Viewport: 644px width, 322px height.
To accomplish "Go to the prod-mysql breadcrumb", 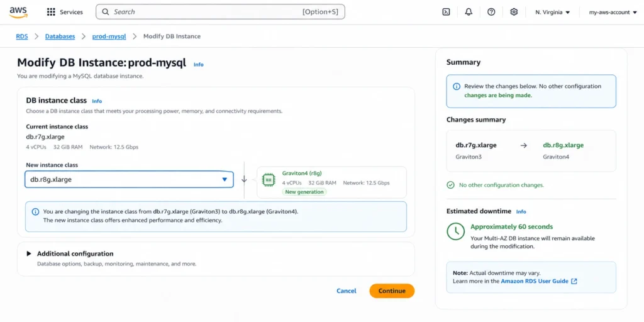I will [x=109, y=36].
